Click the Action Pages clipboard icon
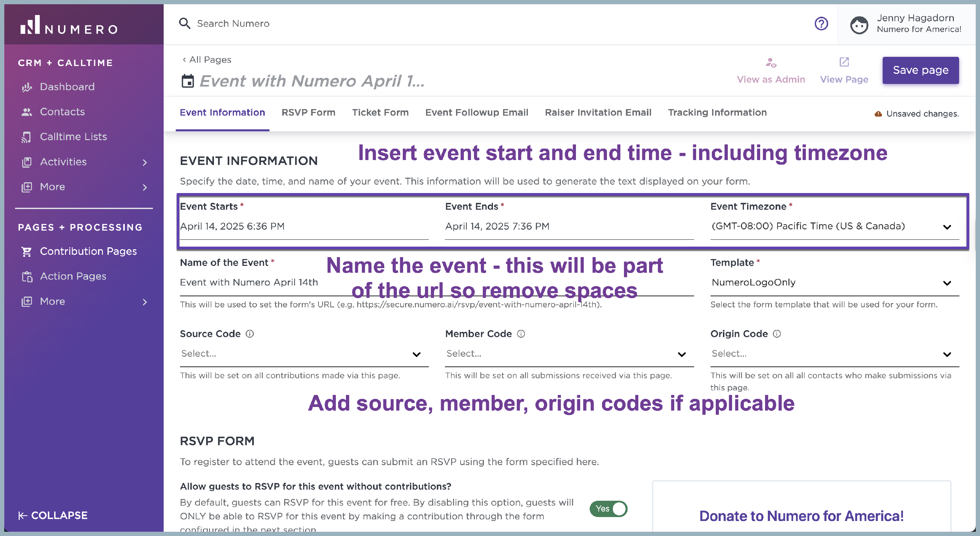Image resolution: width=980 pixels, height=536 pixels. click(x=27, y=277)
